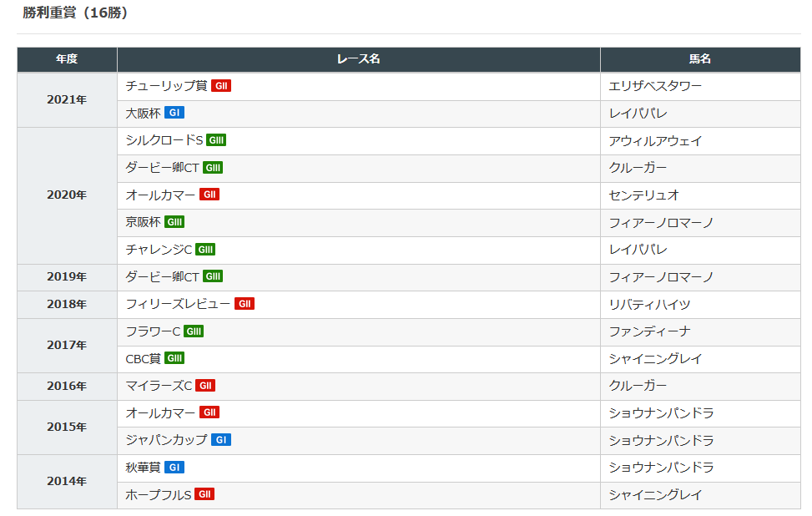Click the 馬名 column header
Screen dimensions: 812x516
click(x=700, y=59)
